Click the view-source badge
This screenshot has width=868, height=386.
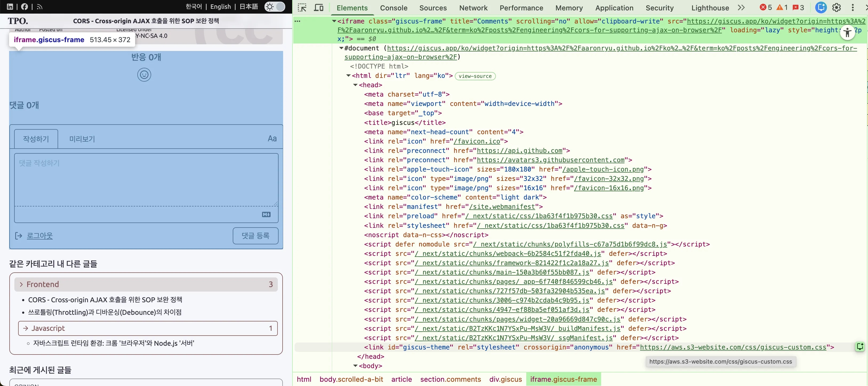coord(475,76)
